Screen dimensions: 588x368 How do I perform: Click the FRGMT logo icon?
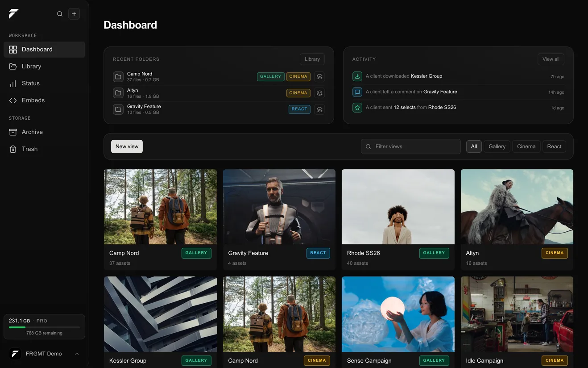tap(14, 14)
